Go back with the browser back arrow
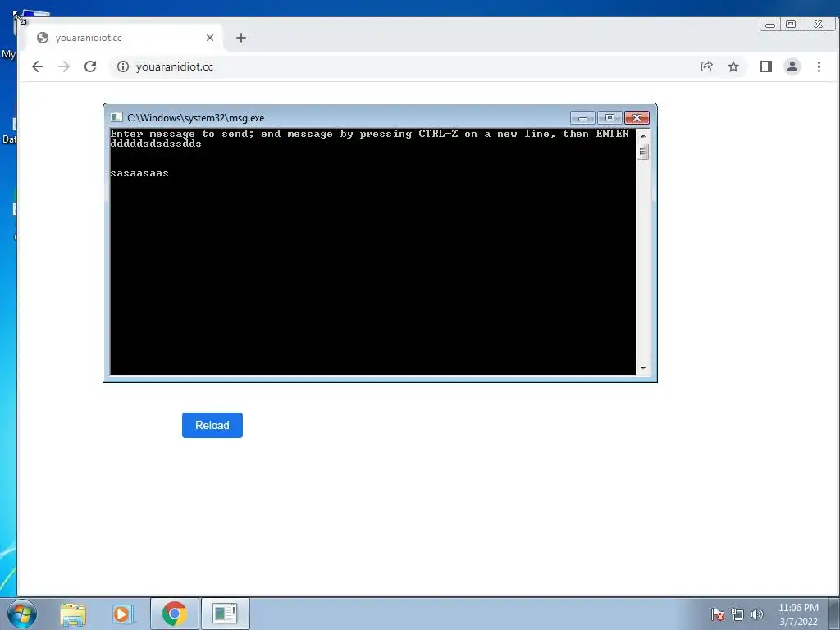840x630 pixels. (38, 66)
